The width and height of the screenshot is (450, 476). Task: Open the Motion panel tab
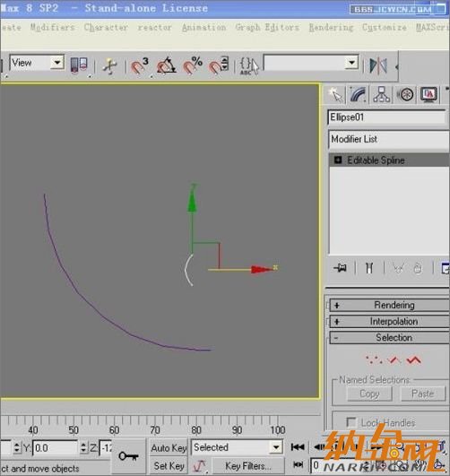pos(406,94)
